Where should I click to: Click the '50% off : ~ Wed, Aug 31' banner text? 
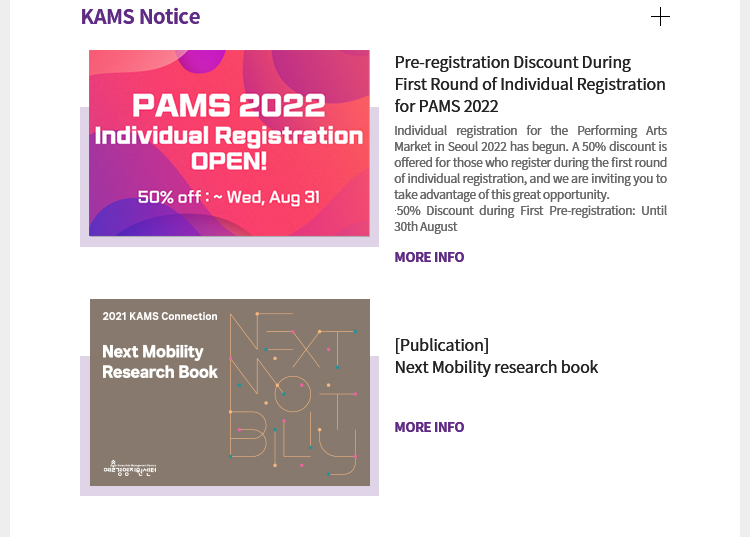click(229, 196)
